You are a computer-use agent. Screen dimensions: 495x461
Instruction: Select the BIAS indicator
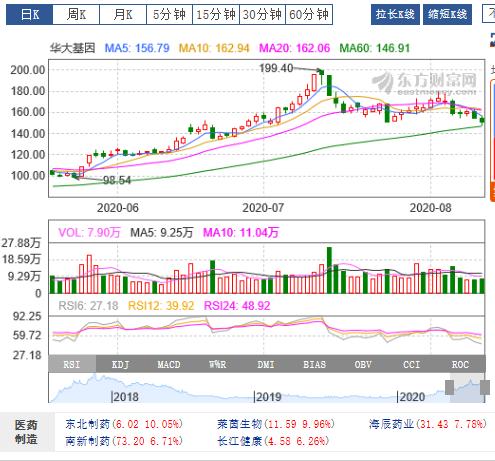click(315, 364)
